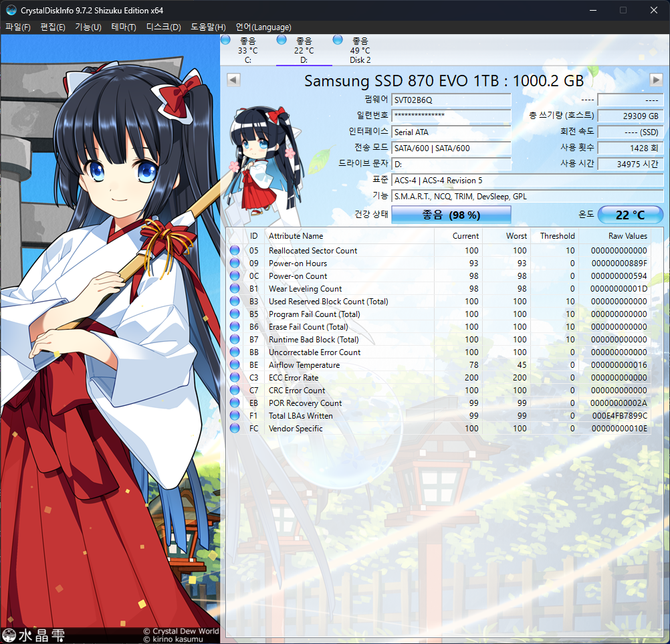The image size is (670, 644).
Task: Click status orb for Vendor Specific
Action: [235, 428]
